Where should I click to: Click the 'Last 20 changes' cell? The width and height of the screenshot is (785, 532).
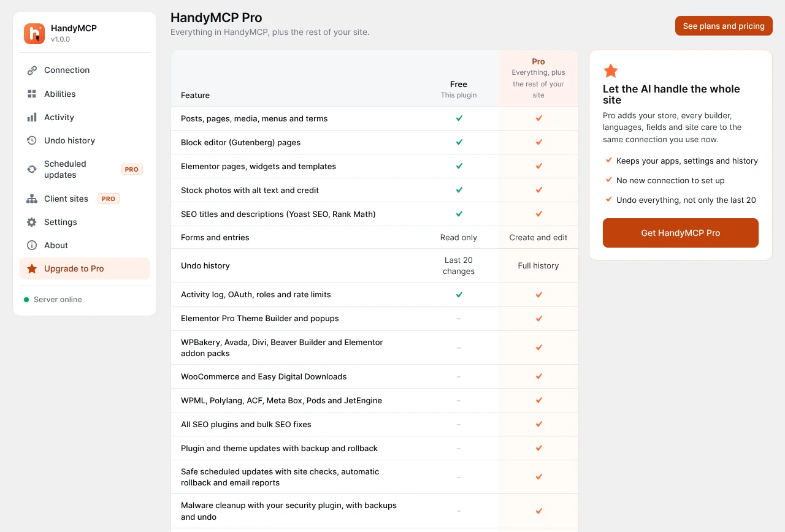point(459,265)
